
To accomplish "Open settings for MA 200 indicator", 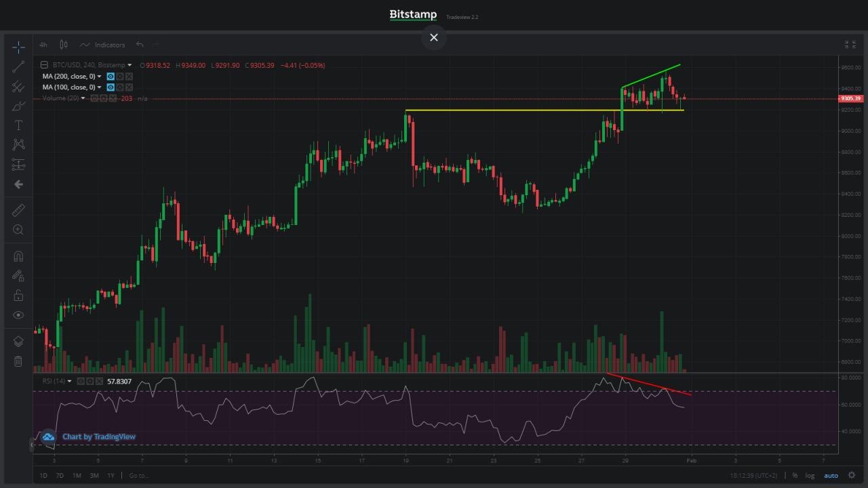I will pyautogui.click(x=120, y=77).
